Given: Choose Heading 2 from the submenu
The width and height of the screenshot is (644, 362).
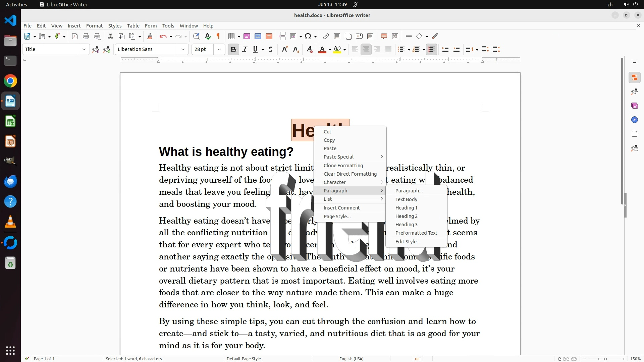Looking at the screenshot, I should [x=406, y=216].
